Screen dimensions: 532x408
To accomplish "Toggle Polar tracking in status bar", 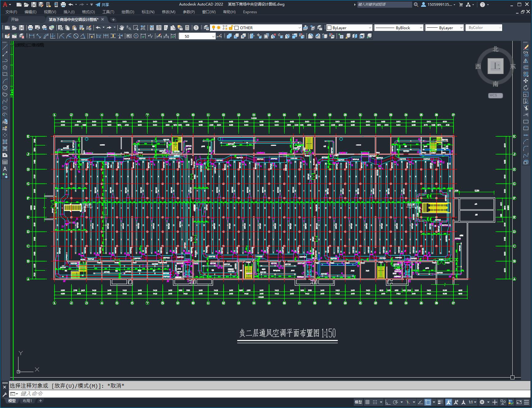I will [396, 402].
